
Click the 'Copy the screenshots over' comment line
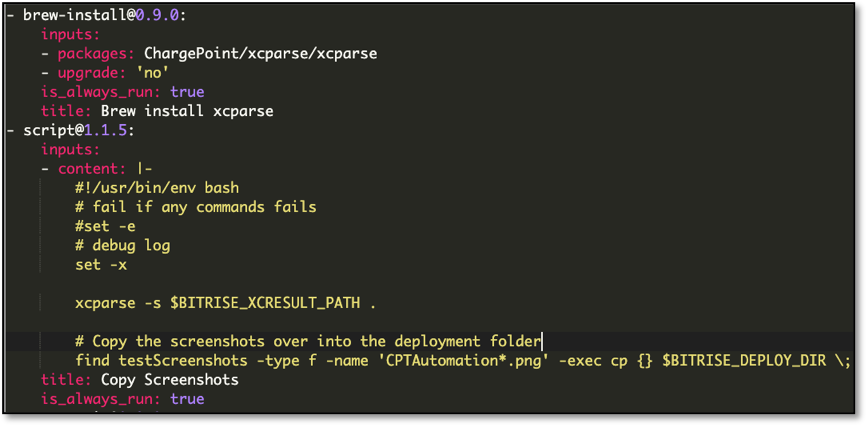point(308,341)
